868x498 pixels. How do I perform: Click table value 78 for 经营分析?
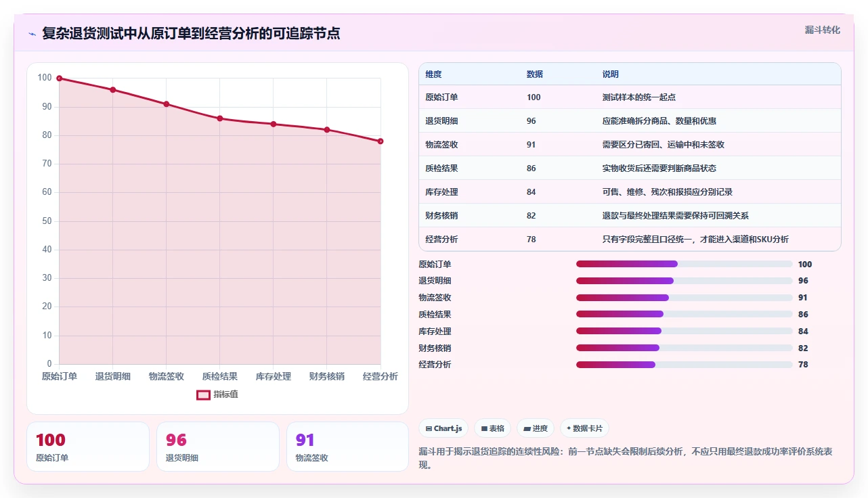click(x=531, y=240)
